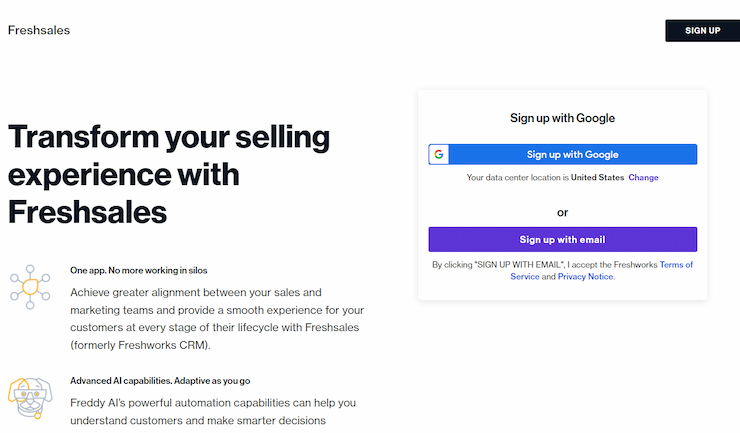This screenshot has width=740, height=433.
Task: Open the Privacy Notice link
Action: tap(585, 277)
